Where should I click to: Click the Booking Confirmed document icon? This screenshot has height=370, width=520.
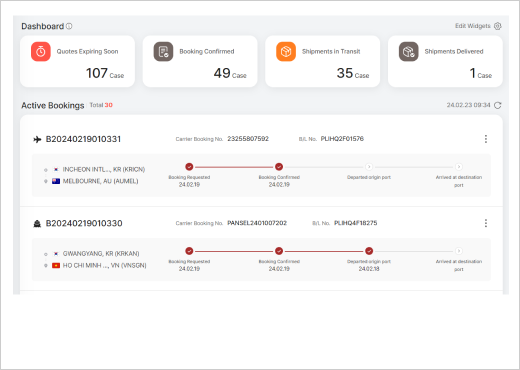[163, 51]
